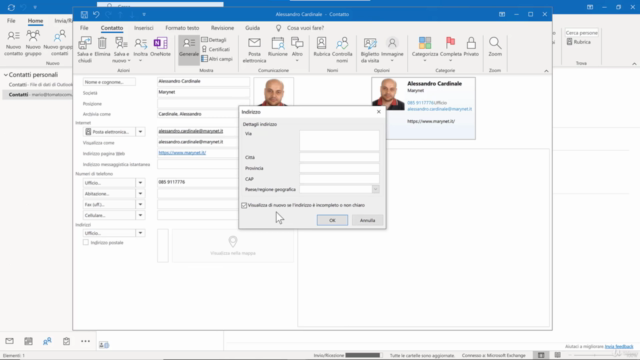
Task: Click Salva e chiudi icon
Action: pyautogui.click(x=85, y=50)
